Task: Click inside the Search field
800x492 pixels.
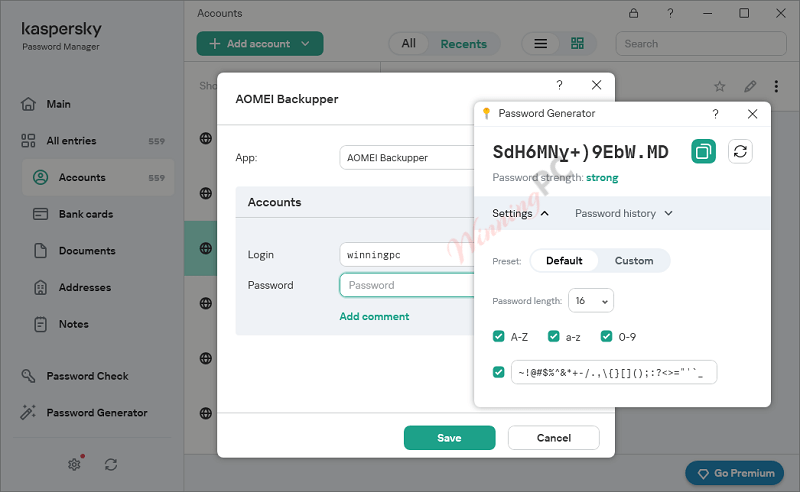Action: pyautogui.click(x=701, y=44)
